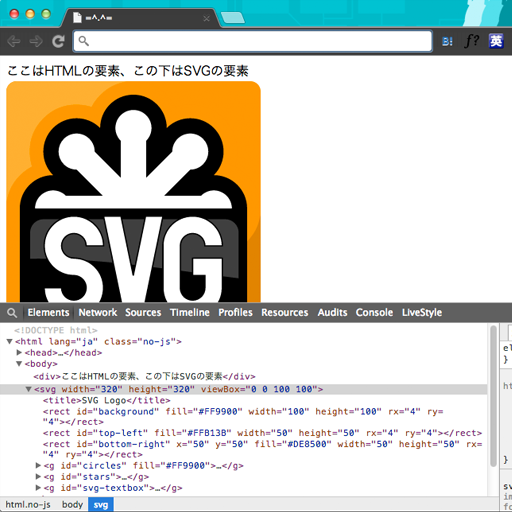512x512 pixels.
Task: Select the rect id="top-left" element
Action: coord(262,433)
